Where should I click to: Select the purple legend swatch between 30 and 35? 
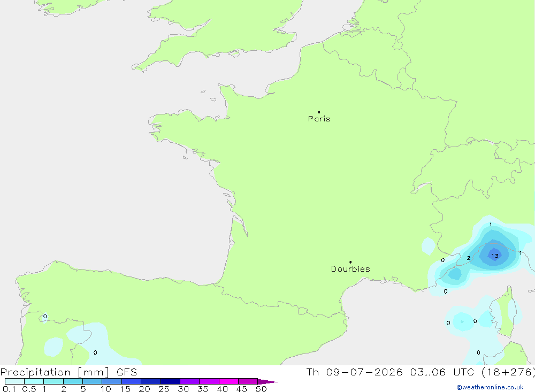tap(189, 381)
